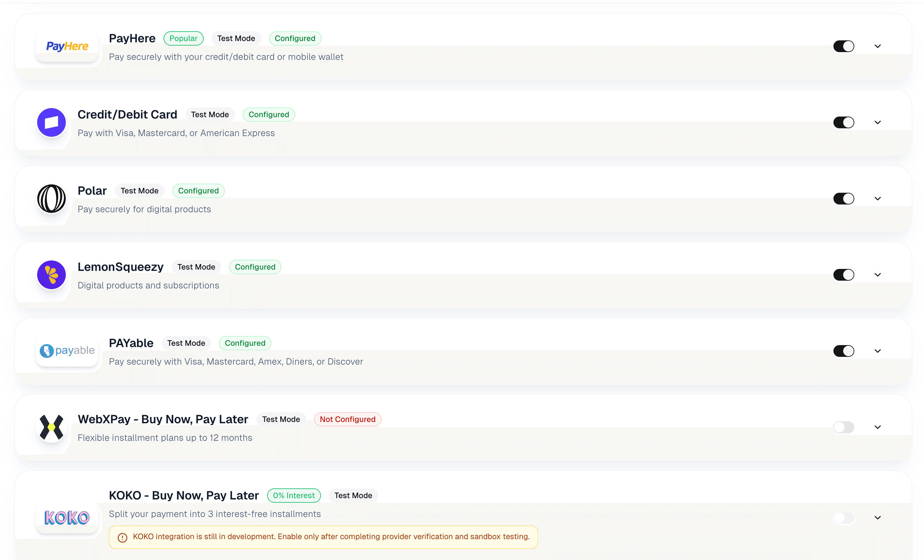Expand the PayHere settings panel
The image size is (924, 560).
pos(877,46)
